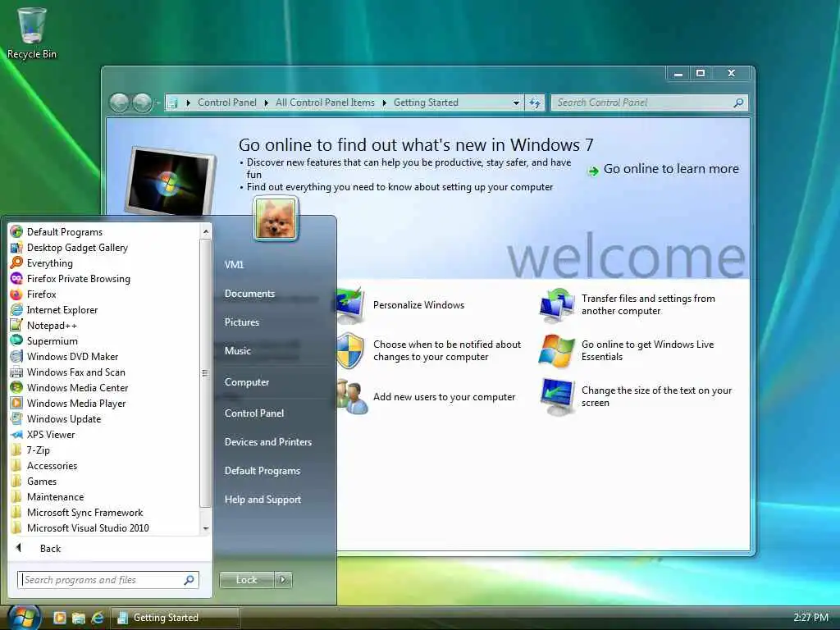Screen dimensions: 840x630
Task: Open Windows Fax and Scan icon
Action: coord(16,372)
